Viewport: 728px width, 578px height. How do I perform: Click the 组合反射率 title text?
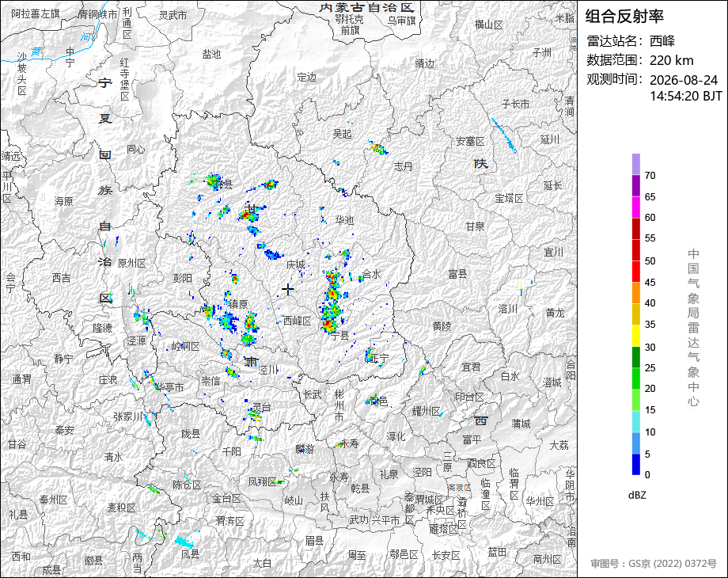(624, 17)
